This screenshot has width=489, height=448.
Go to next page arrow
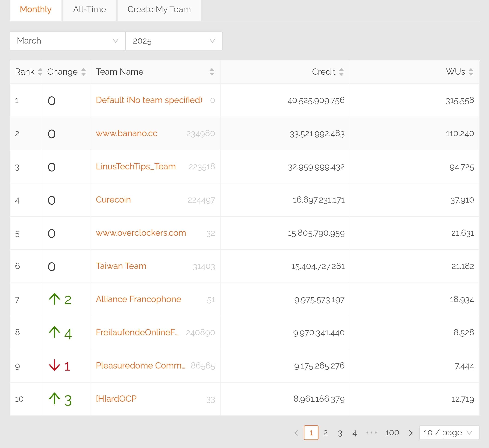point(410,433)
